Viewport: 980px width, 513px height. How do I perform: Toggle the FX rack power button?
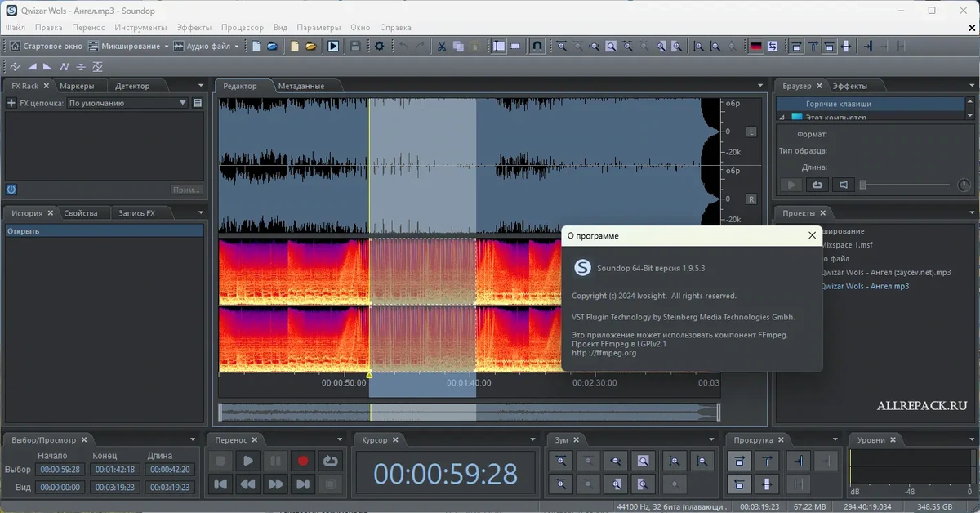click(x=11, y=190)
